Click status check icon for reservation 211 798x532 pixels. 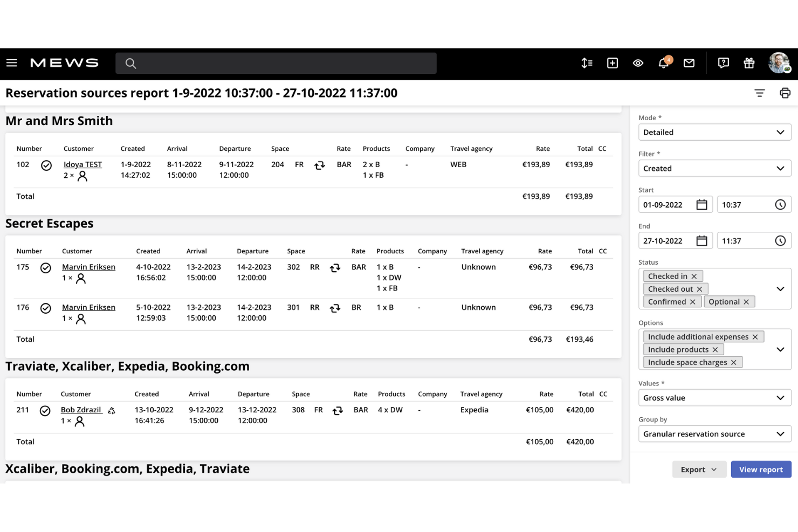45,411
